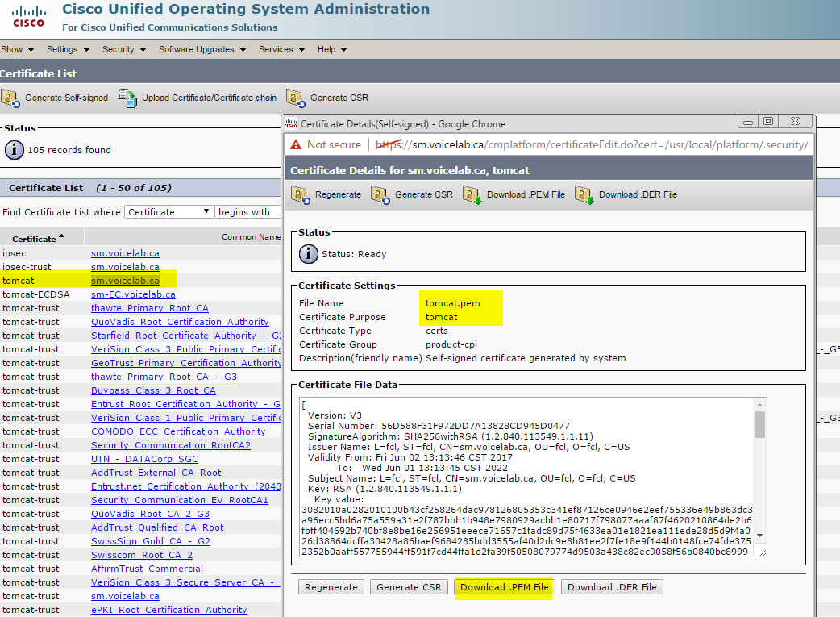Open Security_Communication_EV_RootCA1 link
Image resolution: width=840 pixels, height=617 pixels.
(x=180, y=500)
